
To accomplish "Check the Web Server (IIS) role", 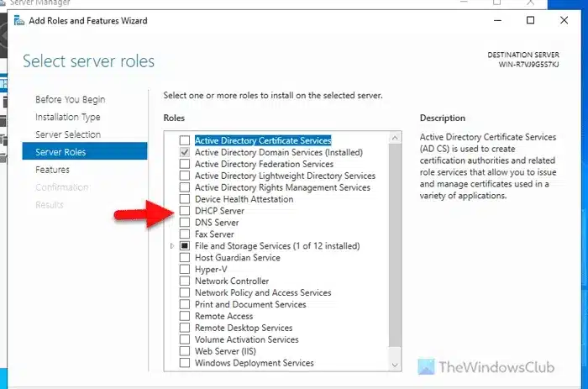I will pyautogui.click(x=185, y=351).
